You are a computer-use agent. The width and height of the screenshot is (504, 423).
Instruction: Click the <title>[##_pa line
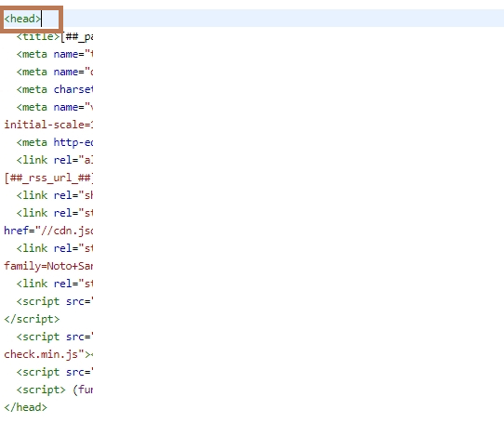coord(55,36)
